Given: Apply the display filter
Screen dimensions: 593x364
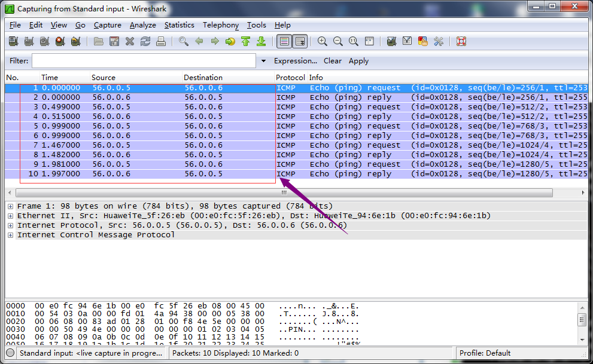Looking at the screenshot, I should (358, 61).
